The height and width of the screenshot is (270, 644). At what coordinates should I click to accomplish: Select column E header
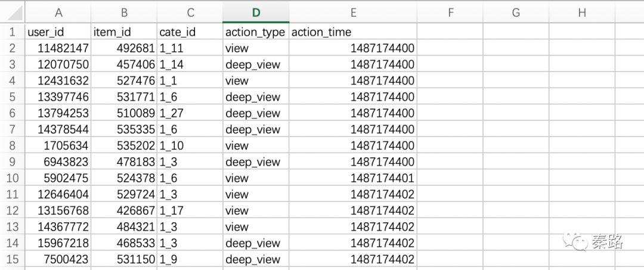coord(353,13)
